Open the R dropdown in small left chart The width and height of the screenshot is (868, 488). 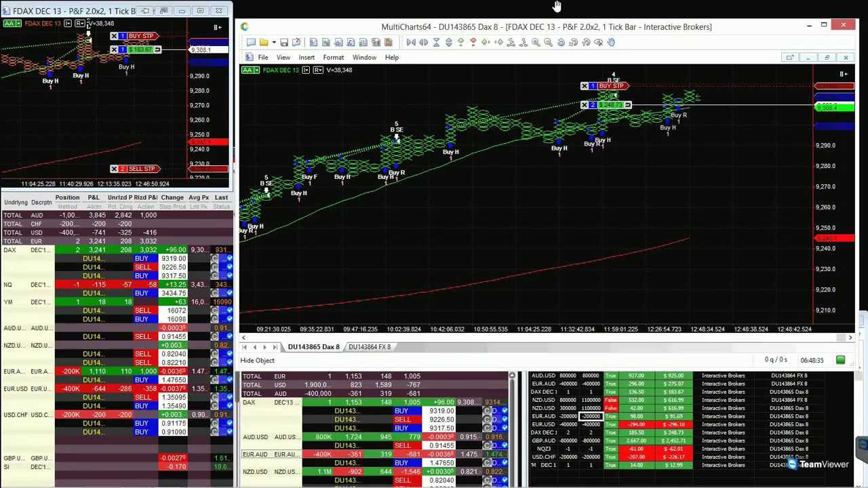pos(80,24)
